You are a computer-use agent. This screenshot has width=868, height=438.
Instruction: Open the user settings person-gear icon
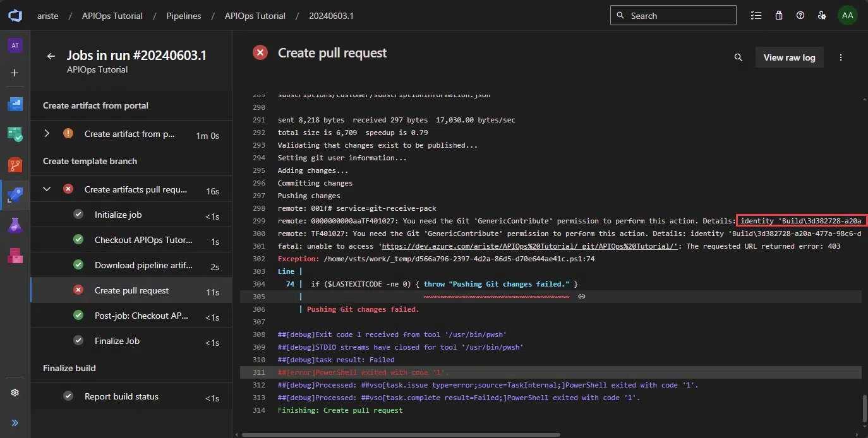point(822,15)
